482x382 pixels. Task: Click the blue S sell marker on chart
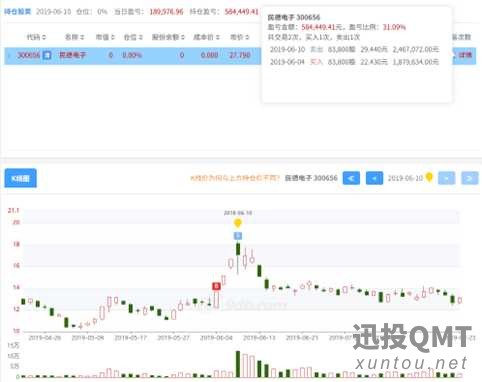238,236
